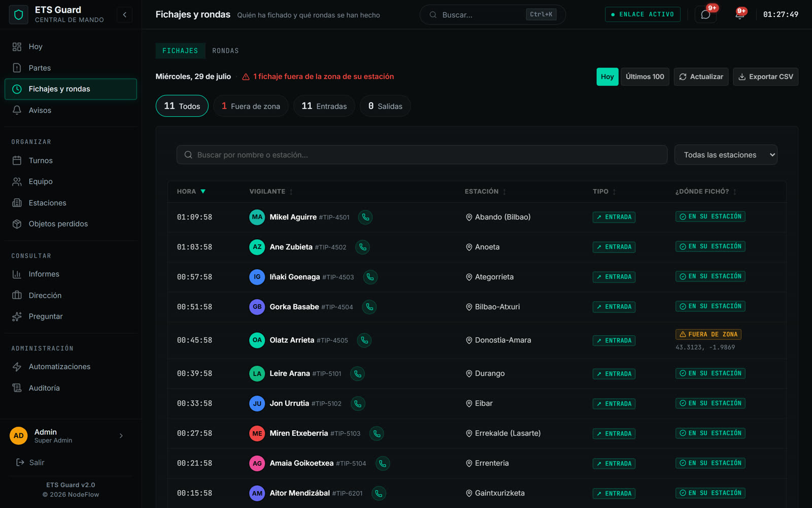The height and width of the screenshot is (508, 812).
Task: Click FUERA DE ZONA badge for Olatz
Action: pyautogui.click(x=708, y=334)
